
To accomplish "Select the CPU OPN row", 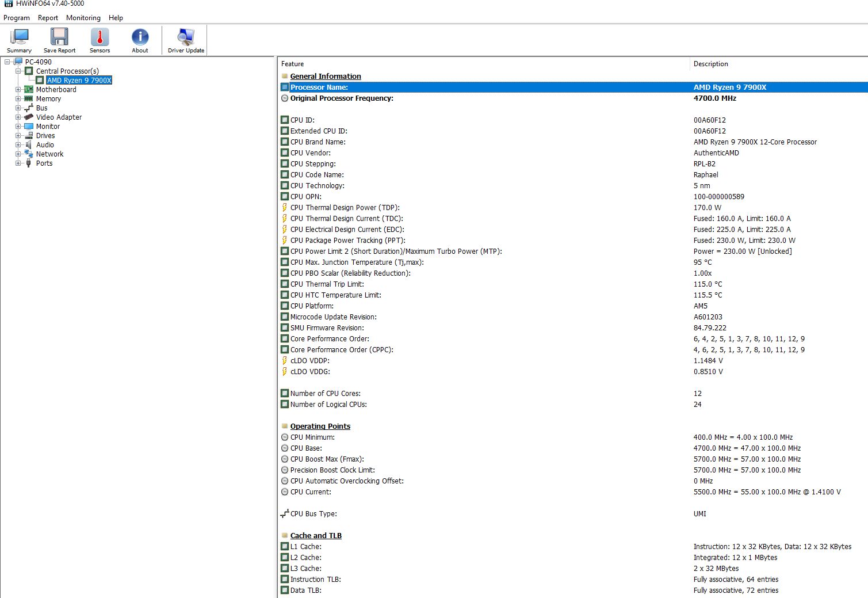I will pos(573,197).
